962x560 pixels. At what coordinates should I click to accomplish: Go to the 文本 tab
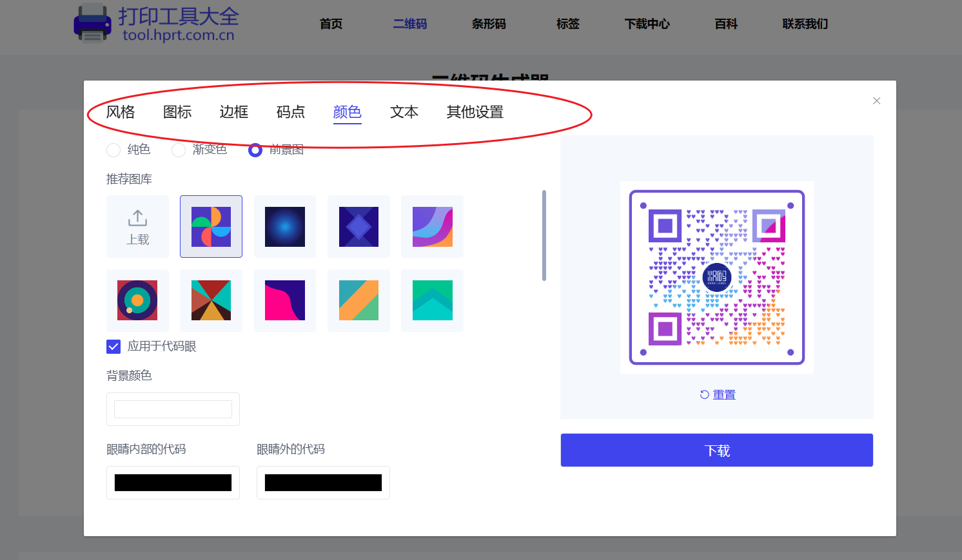point(404,112)
